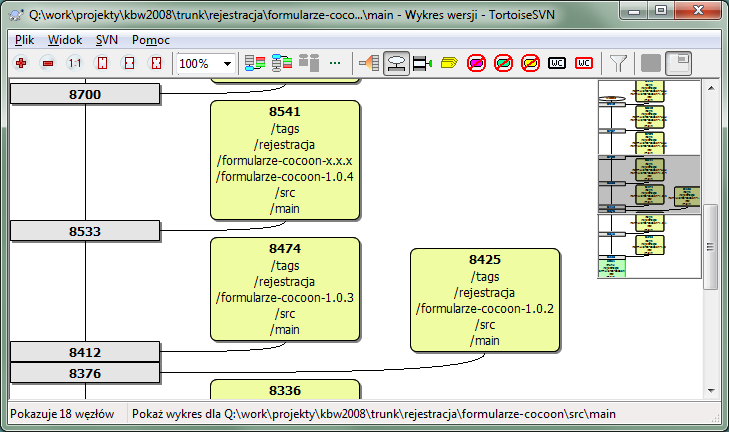Click the solid gray square toolbar icon

click(x=651, y=63)
